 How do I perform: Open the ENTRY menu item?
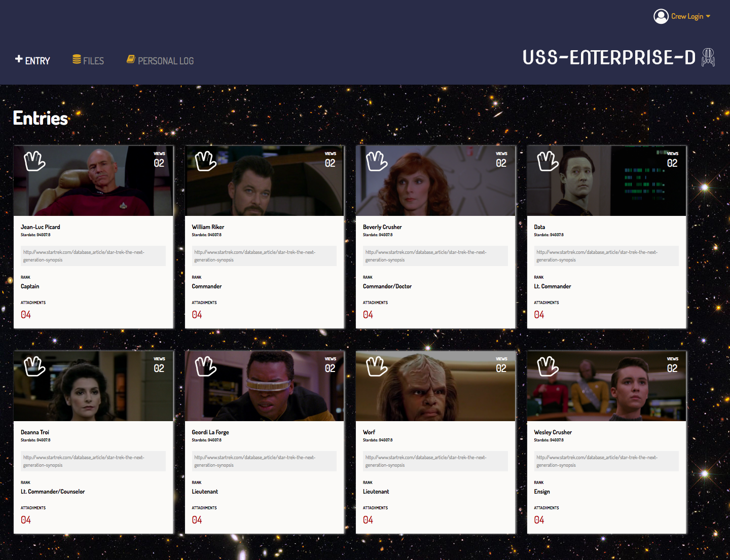pyautogui.click(x=38, y=61)
